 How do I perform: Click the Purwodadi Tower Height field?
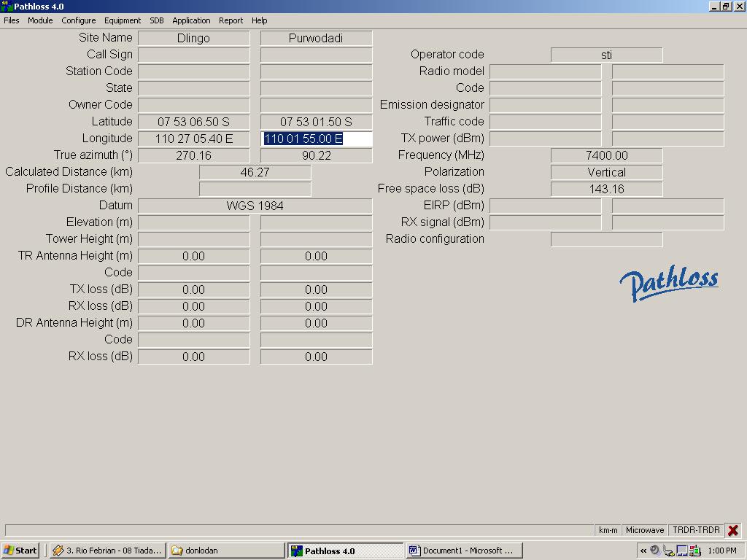point(316,239)
